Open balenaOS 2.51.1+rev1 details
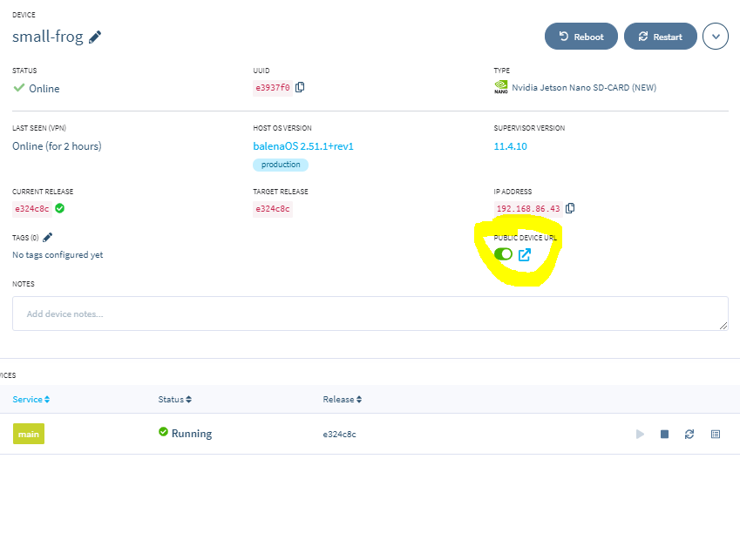This screenshot has width=740, height=560. coord(302,145)
